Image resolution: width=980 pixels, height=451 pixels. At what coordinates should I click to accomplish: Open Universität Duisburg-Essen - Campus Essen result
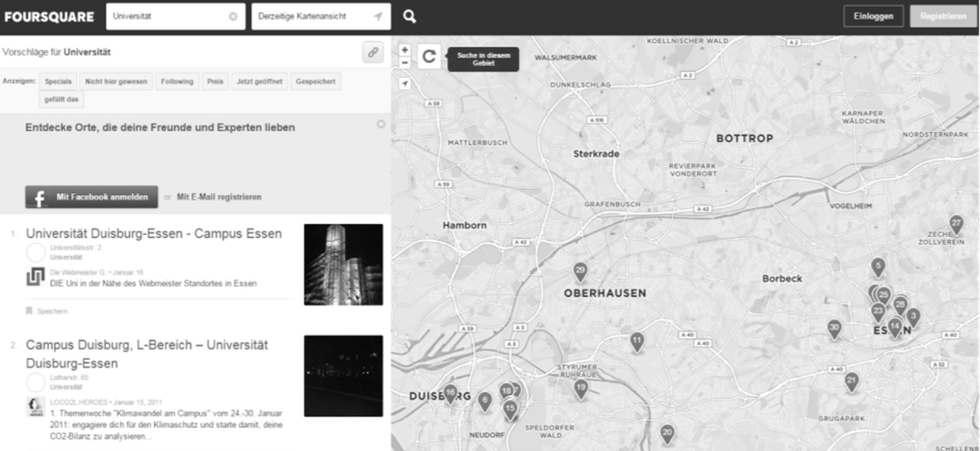click(153, 234)
